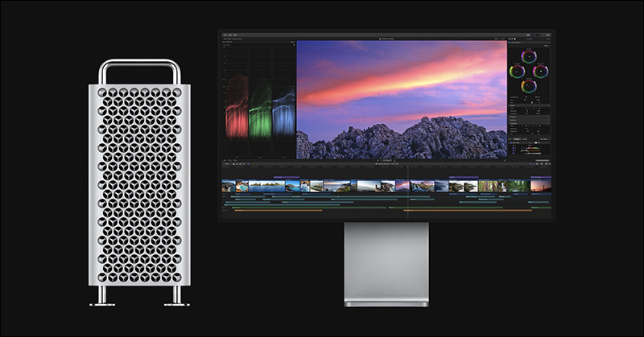Screen dimensions: 644x337
Task: Select the purple title clip above timeline start
Action: point(286,177)
